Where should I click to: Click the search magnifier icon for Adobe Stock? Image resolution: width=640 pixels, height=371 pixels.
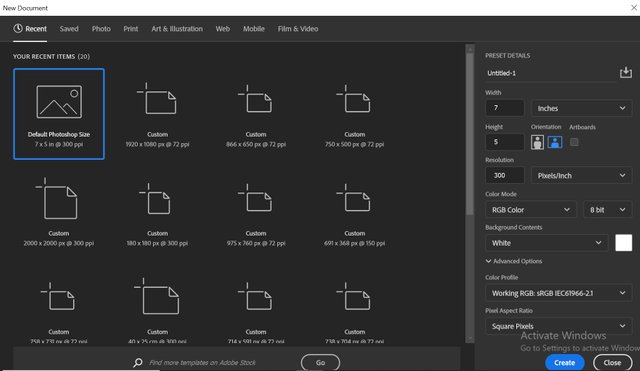pyautogui.click(x=138, y=362)
